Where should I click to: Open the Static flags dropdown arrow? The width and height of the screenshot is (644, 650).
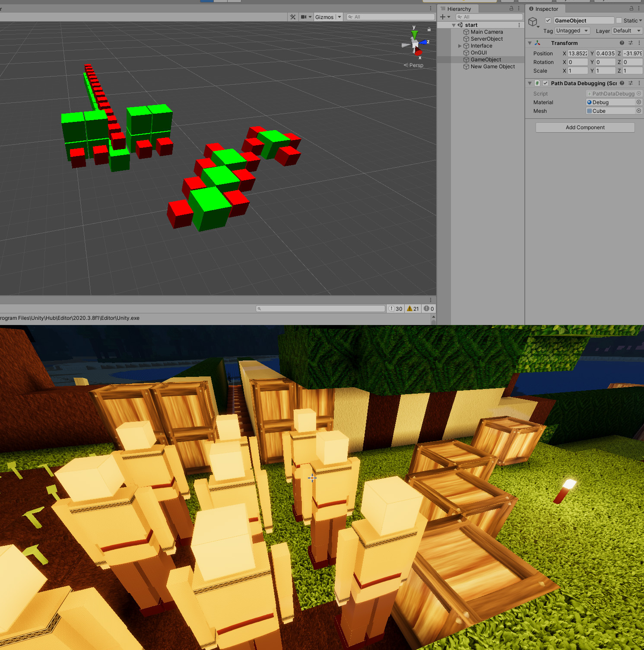pyautogui.click(x=641, y=20)
